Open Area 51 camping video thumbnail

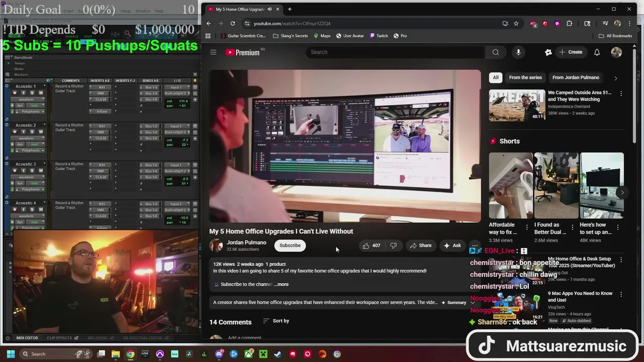pyautogui.click(x=517, y=106)
